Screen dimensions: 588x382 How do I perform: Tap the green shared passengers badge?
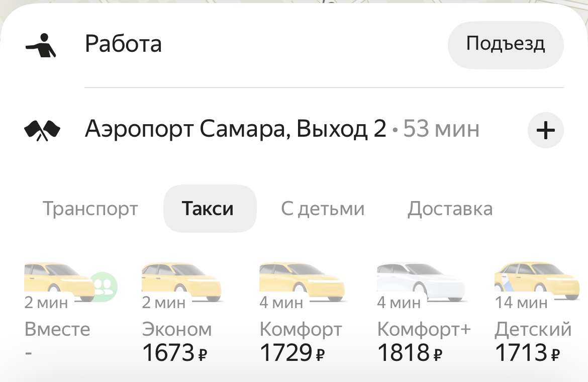[105, 286]
